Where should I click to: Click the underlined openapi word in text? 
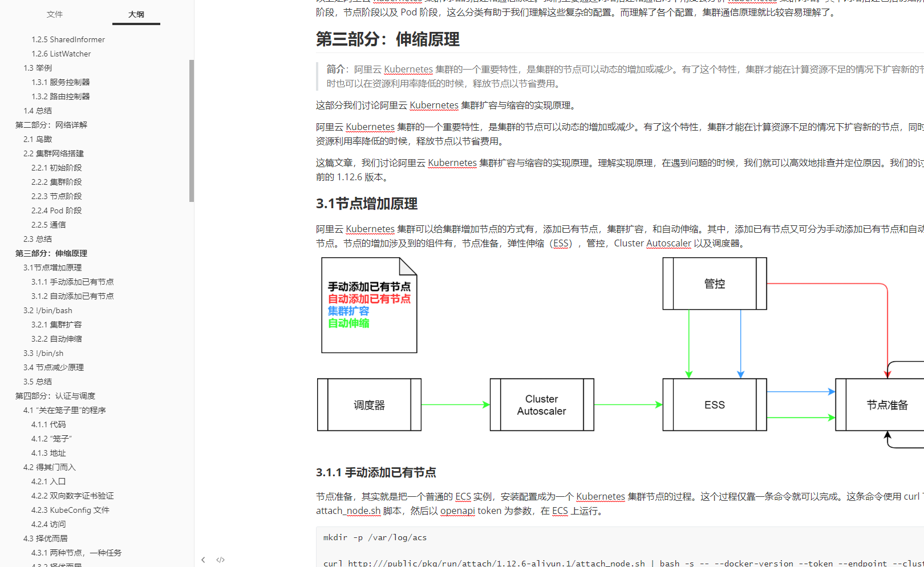pyautogui.click(x=457, y=511)
